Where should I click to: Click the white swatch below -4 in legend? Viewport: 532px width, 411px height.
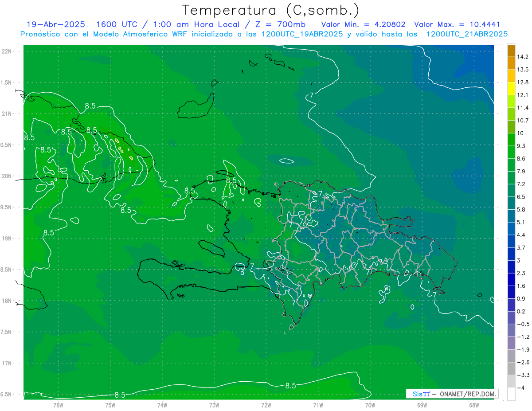tap(512, 394)
